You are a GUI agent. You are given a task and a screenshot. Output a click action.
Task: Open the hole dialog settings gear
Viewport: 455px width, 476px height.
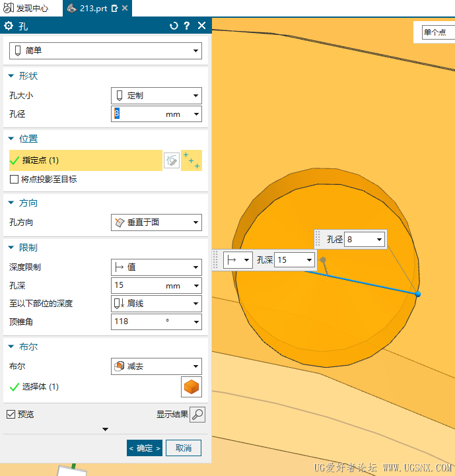(9, 26)
